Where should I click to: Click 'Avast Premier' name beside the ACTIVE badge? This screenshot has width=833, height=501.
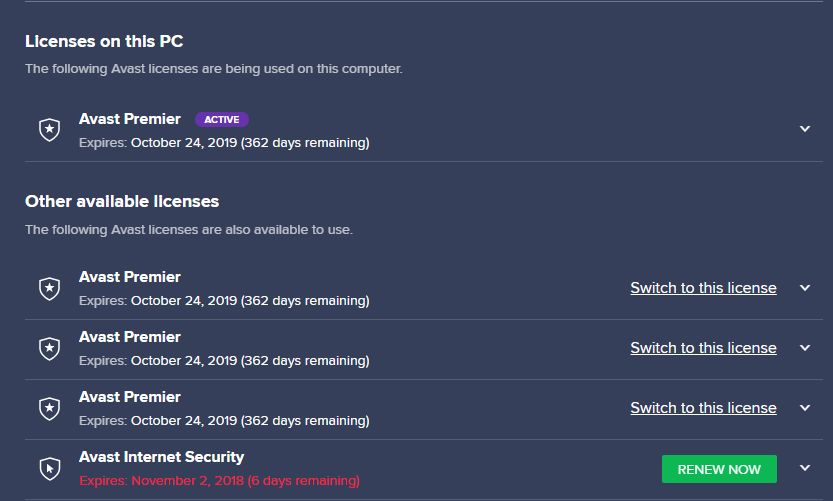tap(130, 119)
